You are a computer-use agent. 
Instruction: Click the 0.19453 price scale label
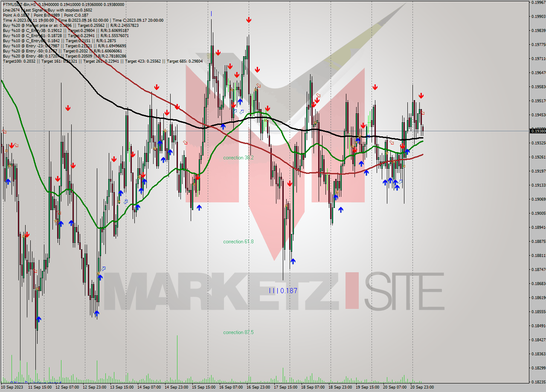click(538, 115)
